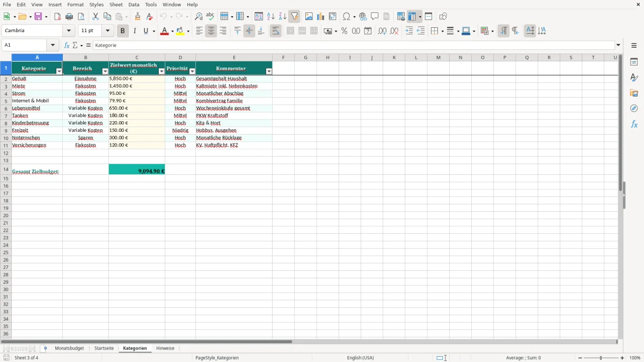The width and height of the screenshot is (644, 362).
Task: Click the Copy icon
Action: 107,17
